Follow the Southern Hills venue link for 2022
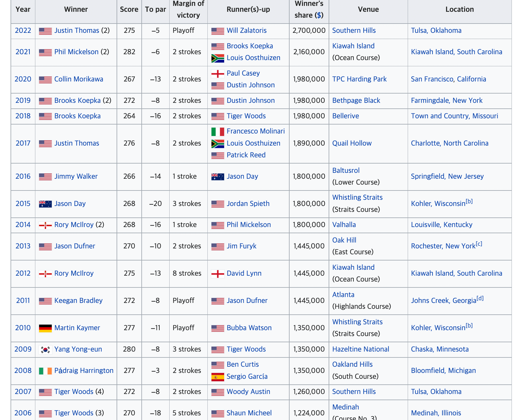519x420 pixels. point(354,30)
